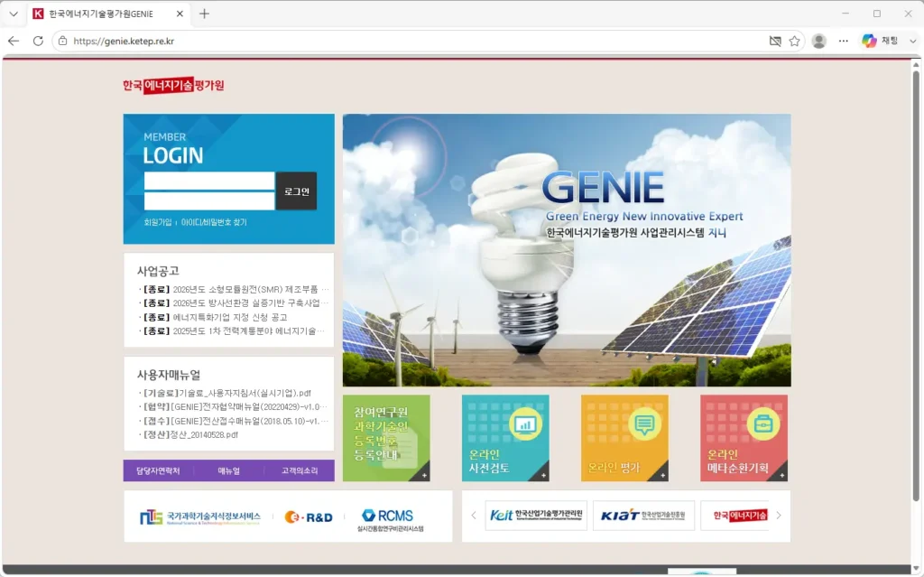Image resolution: width=924 pixels, height=577 pixels.
Task: Open the 사업공고 section heading
Action: tap(158, 271)
